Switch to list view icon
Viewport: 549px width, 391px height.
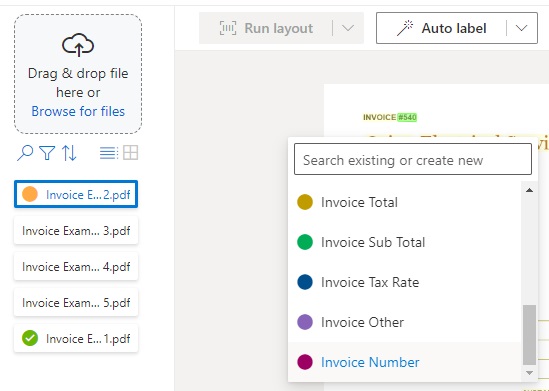109,153
